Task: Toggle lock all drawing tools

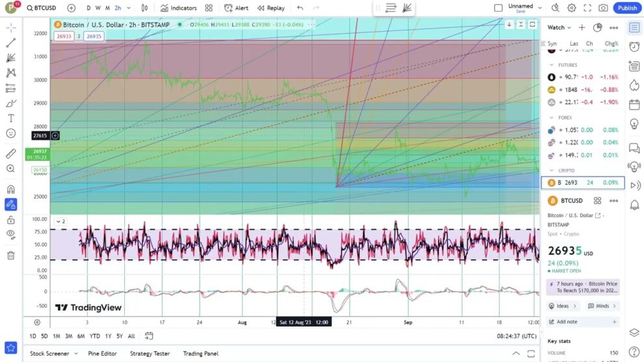Action: (x=11, y=220)
